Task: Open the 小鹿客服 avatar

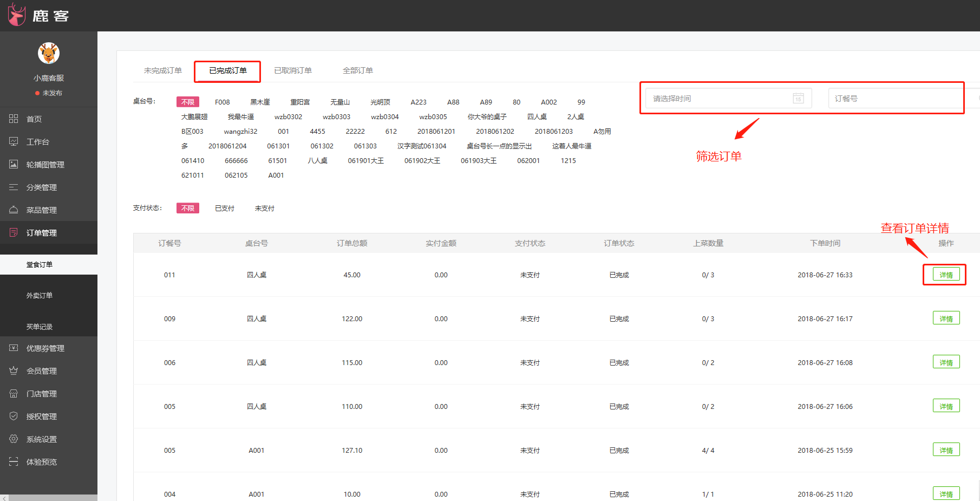Action: tap(49, 53)
